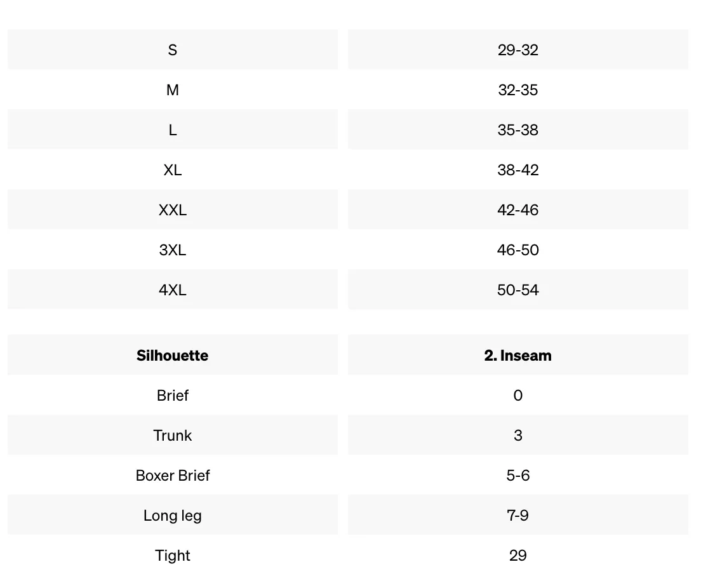Click the Boxer Brief silhouette cell

pos(173,476)
